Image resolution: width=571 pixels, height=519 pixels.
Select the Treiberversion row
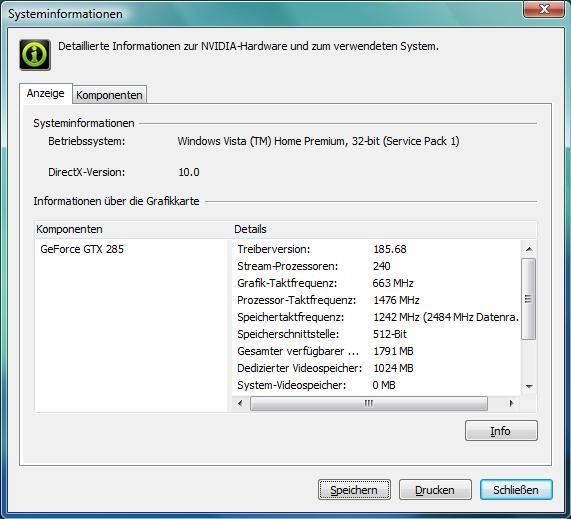click(x=376, y=249)
